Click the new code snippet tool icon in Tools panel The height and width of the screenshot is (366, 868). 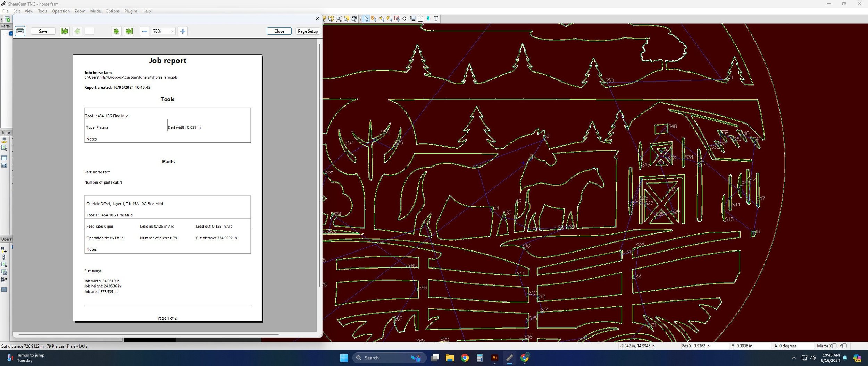coord(4,148)
